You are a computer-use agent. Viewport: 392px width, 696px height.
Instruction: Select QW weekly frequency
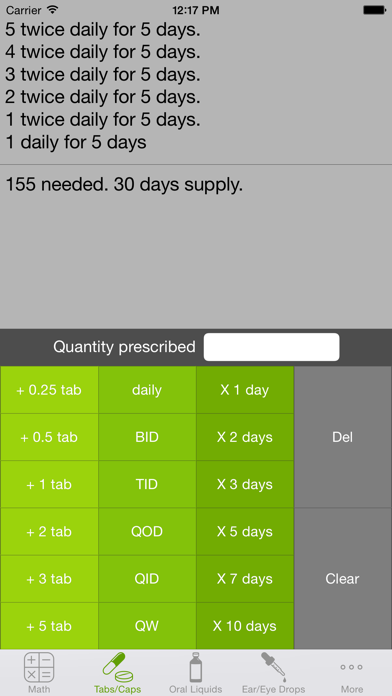pyautogui.click(x=147, y=626)
